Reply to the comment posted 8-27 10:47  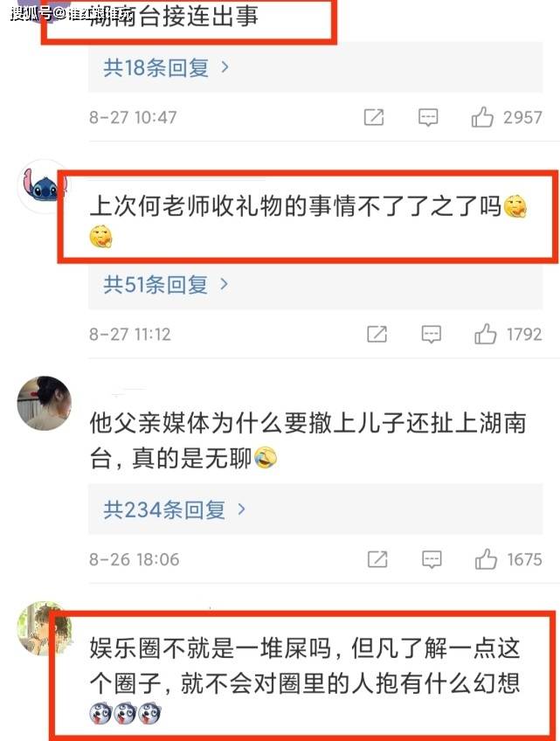[428, 117]
